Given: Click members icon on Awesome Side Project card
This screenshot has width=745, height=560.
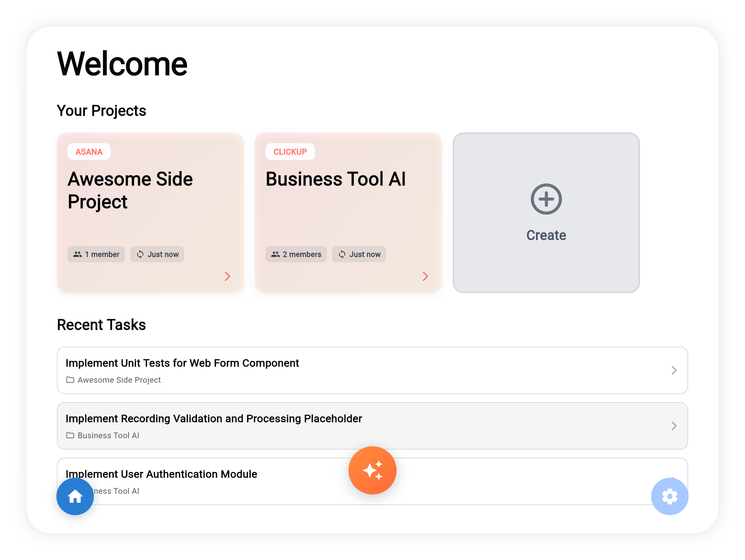Looking at the screenshot, I should (78, 254).
